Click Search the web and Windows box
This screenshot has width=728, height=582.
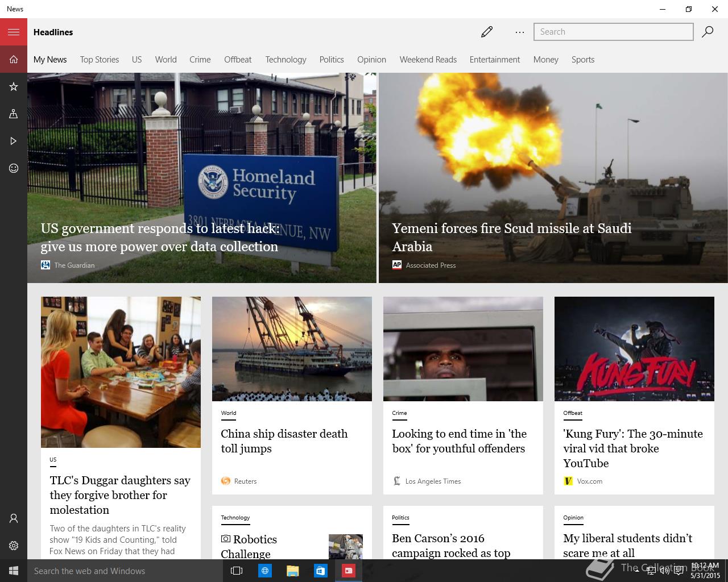coord(124,571)
